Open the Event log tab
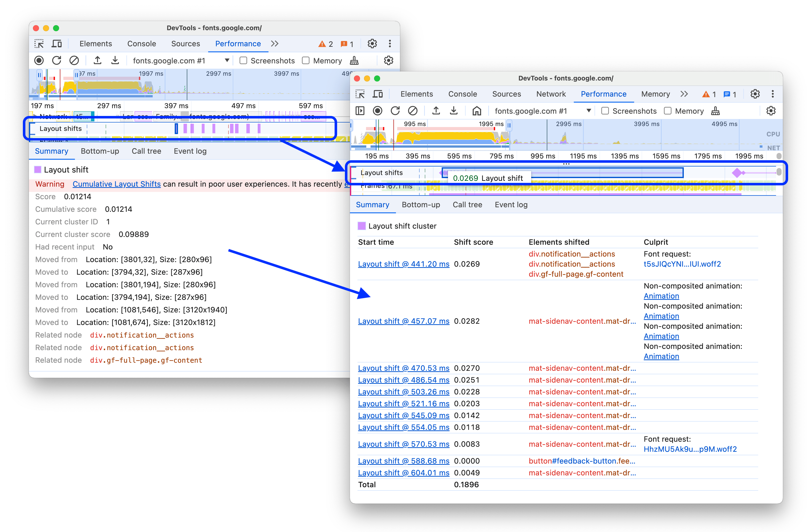 pyautogui.click(x=511, y=204)
